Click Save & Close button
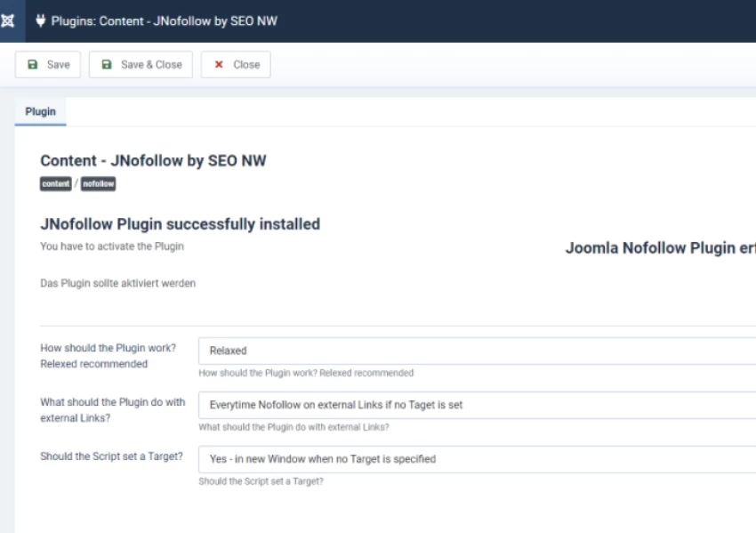The height and width of the screenshot is (533, 756). click(141, 65)
